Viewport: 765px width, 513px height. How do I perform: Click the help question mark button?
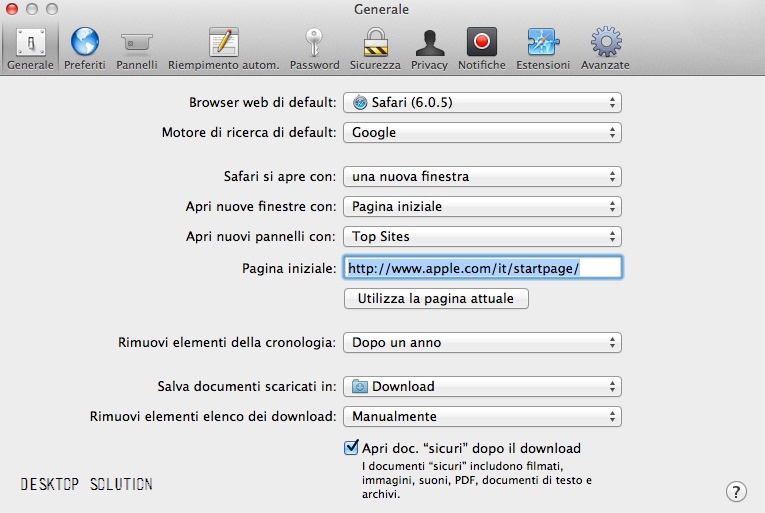736,491
